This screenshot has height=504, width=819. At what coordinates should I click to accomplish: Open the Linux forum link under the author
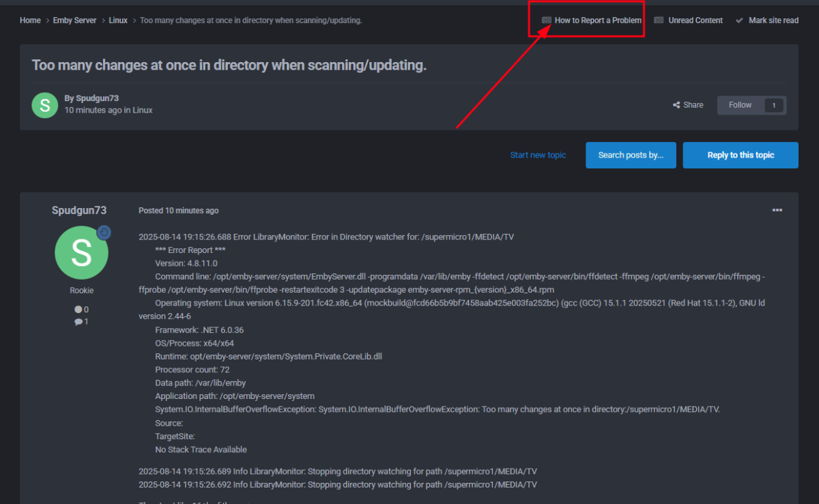tap(143, 110)
